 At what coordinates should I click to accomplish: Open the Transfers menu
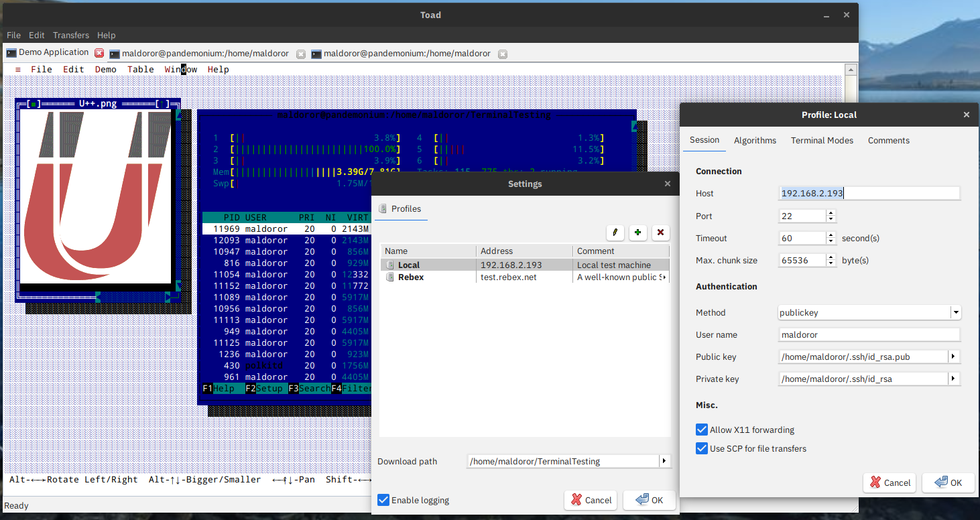click(x=71, y=35)
